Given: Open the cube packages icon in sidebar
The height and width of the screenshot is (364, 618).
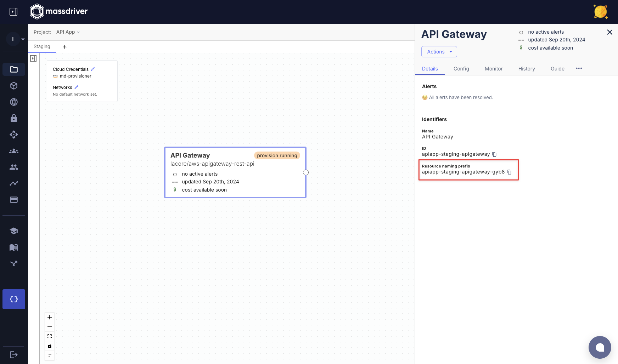Looking at the screenshot, I should pos(14,86).
